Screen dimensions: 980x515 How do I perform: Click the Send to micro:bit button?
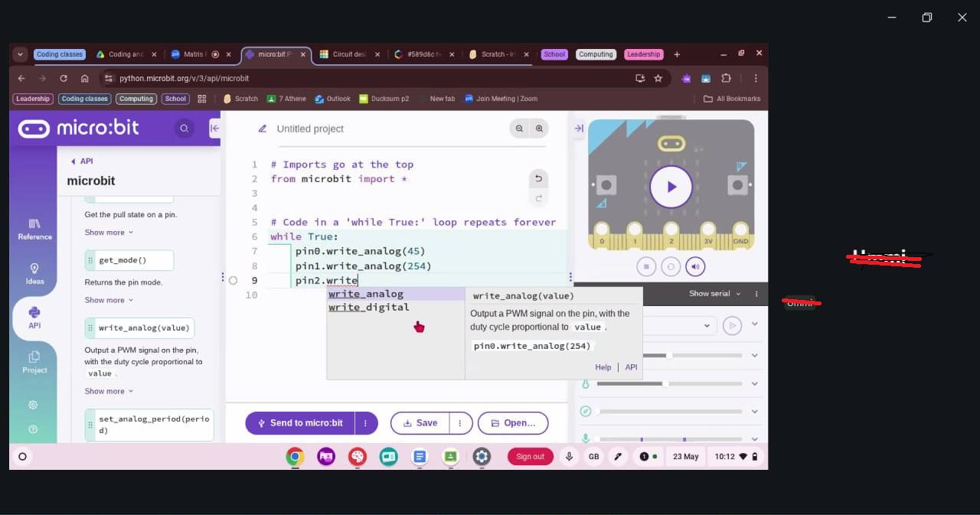(300, 423)
